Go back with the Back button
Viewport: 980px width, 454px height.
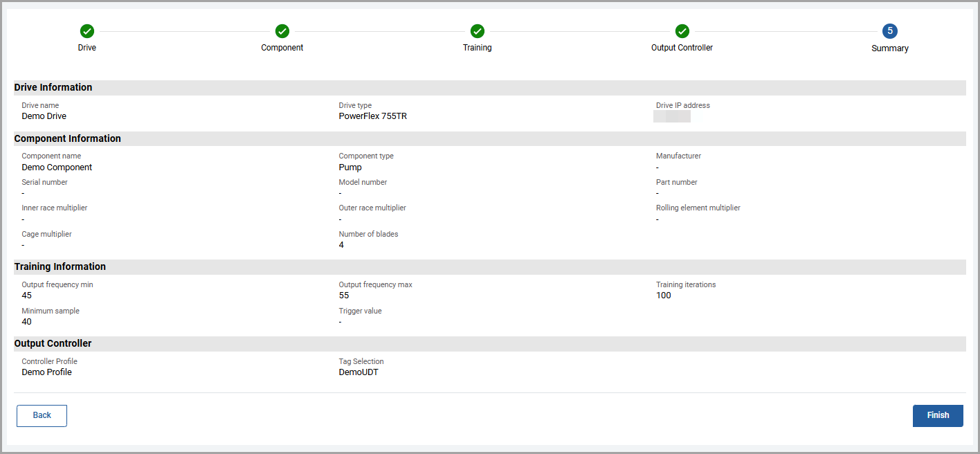tap(42, 415)
